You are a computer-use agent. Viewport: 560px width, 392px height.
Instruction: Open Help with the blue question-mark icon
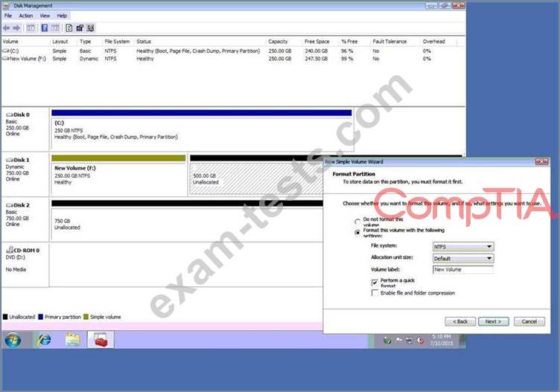pyautogui.click(x=45, y=28)
